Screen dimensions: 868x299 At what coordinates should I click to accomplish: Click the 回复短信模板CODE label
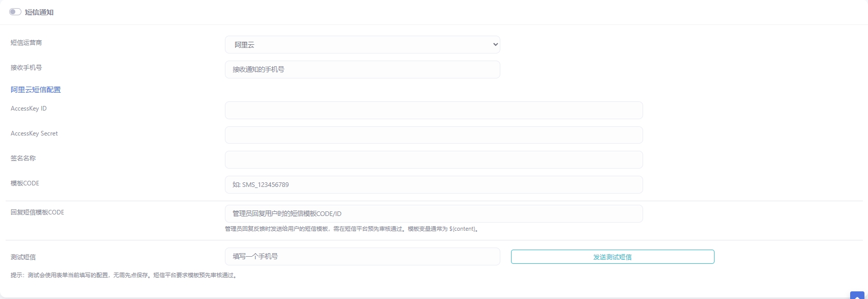37,212
